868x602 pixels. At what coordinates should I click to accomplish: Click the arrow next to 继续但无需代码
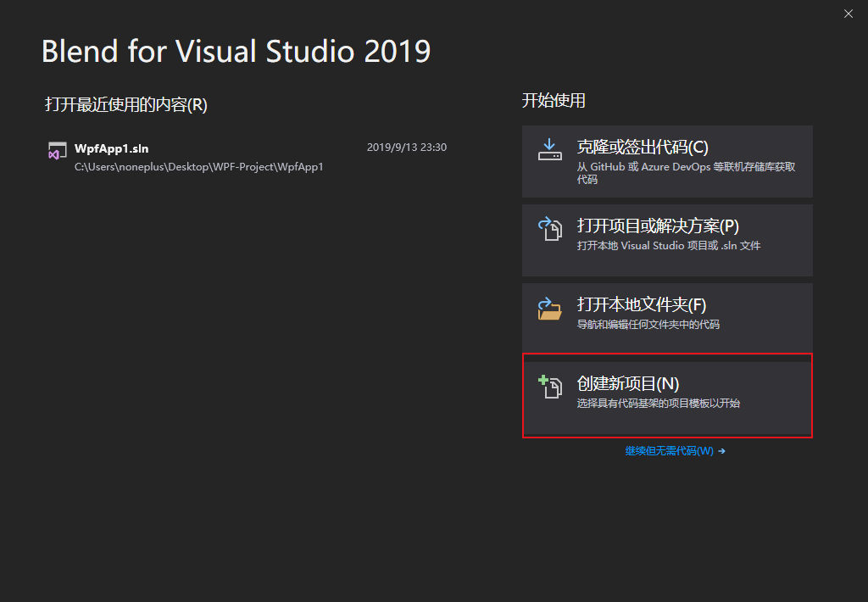coord(721,451)
